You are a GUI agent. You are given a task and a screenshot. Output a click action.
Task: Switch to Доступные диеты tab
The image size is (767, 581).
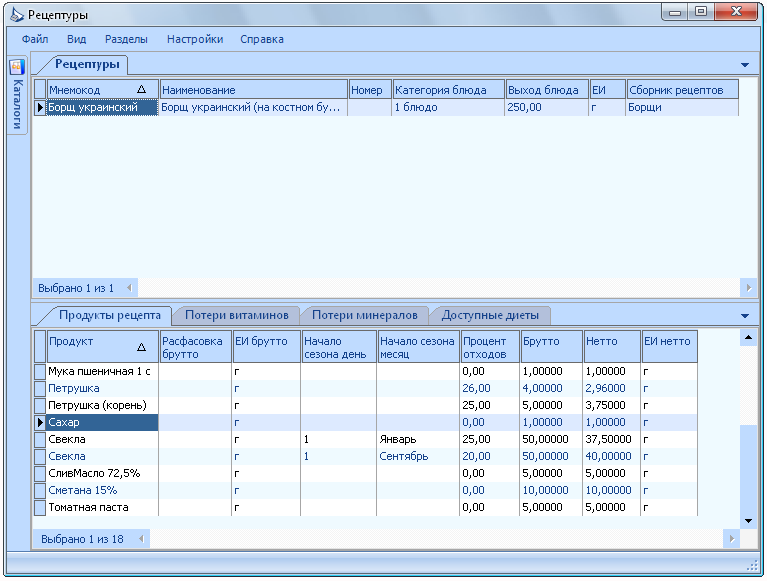[x=490, y=315]
